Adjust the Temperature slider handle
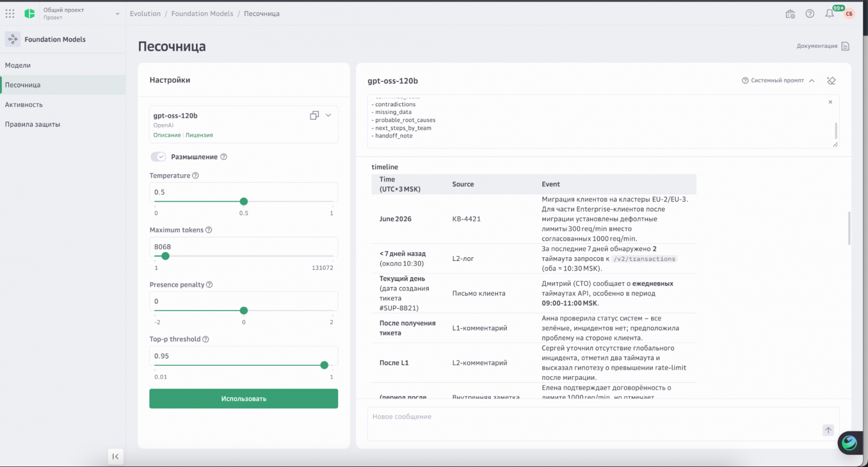This screenshot has width=868, height=467. (244, 201)
